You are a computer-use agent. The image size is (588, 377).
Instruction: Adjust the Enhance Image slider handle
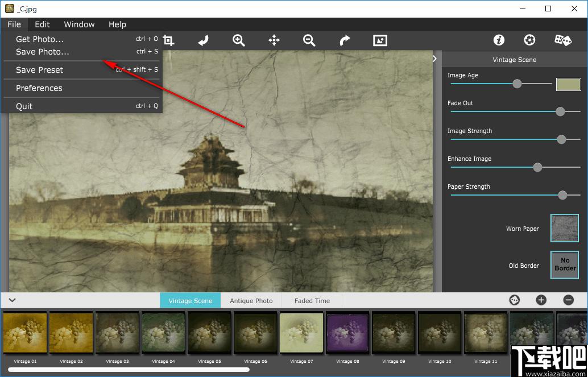point(538,167)
